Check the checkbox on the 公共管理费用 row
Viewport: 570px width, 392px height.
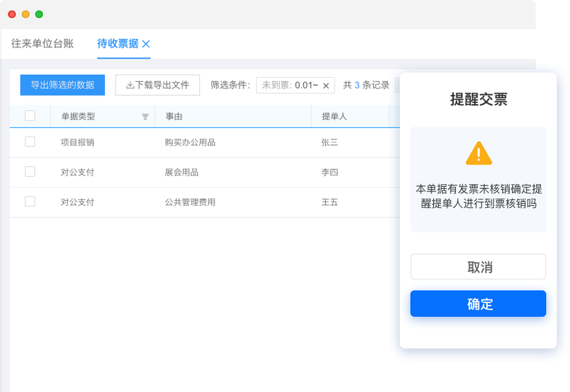click(30, 201)
